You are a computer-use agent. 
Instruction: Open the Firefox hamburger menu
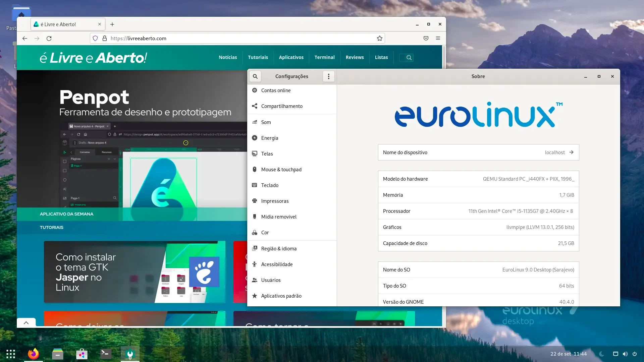point(438,39)
